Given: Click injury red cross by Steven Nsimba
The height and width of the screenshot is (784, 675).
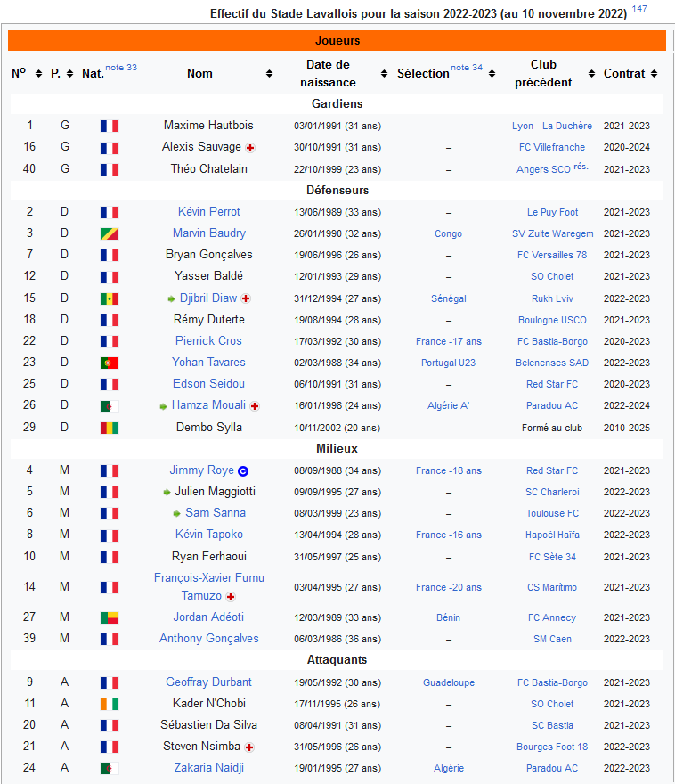Looking at the screenshot, I should click(249, 747).
